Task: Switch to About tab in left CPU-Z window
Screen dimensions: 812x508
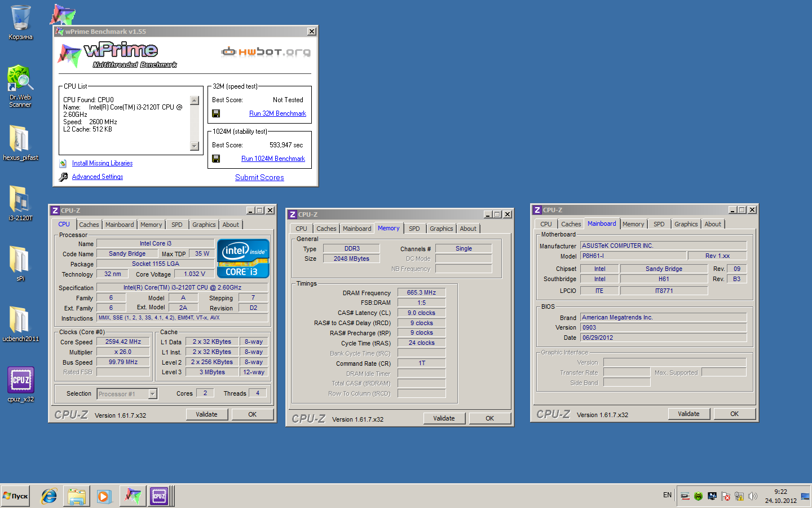Action: click(x=231, y=225)
